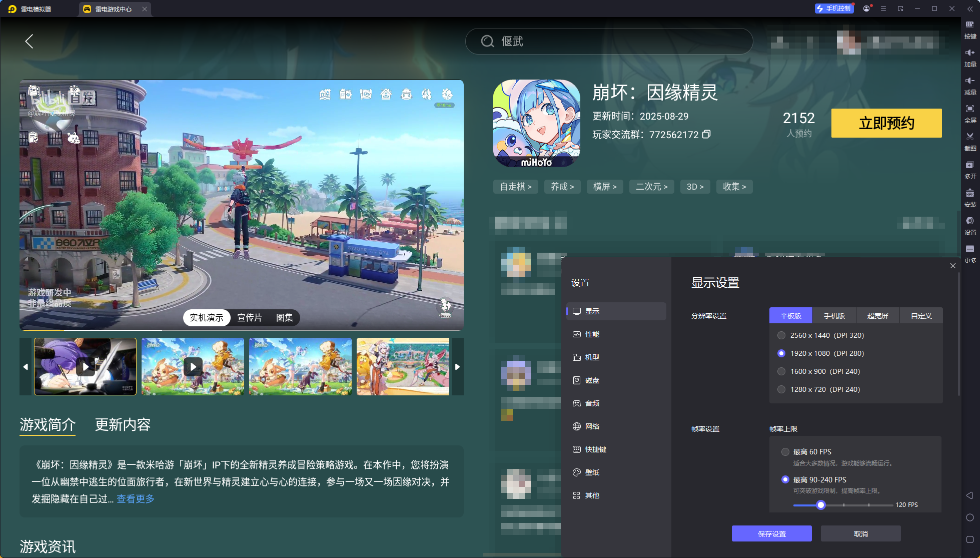Open the user account icon in the title bar

click(866, 9)
